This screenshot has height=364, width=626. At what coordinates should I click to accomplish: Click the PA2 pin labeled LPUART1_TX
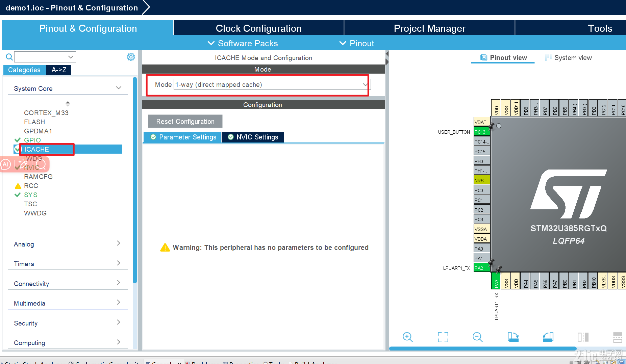tap(482, 268)
